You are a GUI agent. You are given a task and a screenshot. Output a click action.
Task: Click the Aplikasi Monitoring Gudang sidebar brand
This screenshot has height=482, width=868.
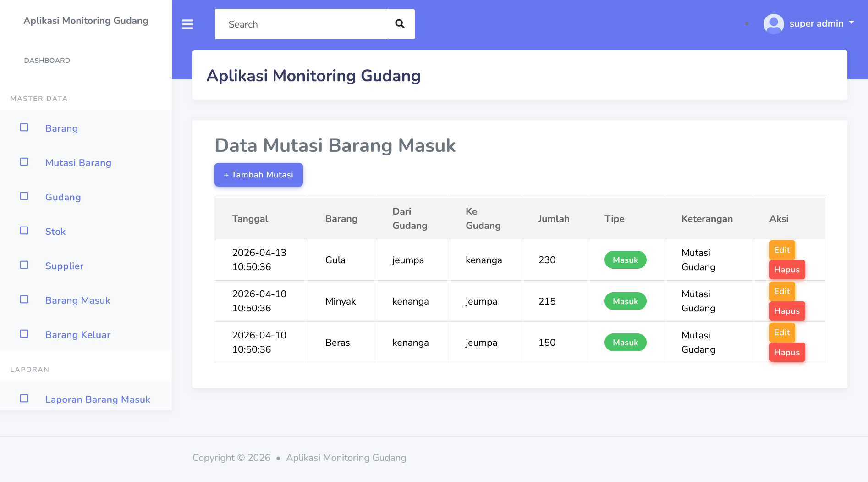86,21
